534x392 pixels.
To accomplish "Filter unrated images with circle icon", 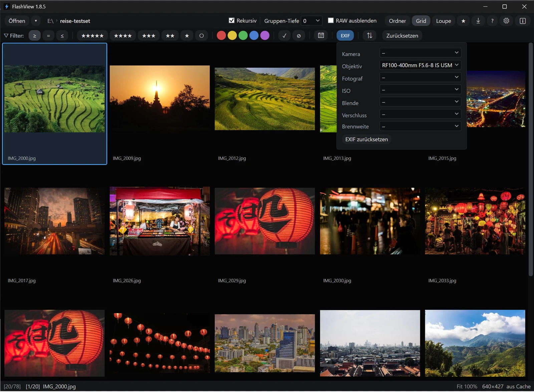I will (x=202, y=36).
